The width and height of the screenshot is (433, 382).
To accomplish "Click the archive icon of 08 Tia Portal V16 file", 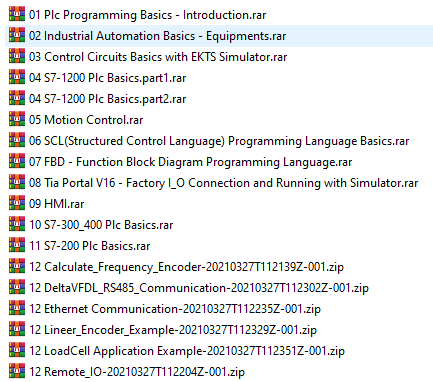I will (17, 182).
